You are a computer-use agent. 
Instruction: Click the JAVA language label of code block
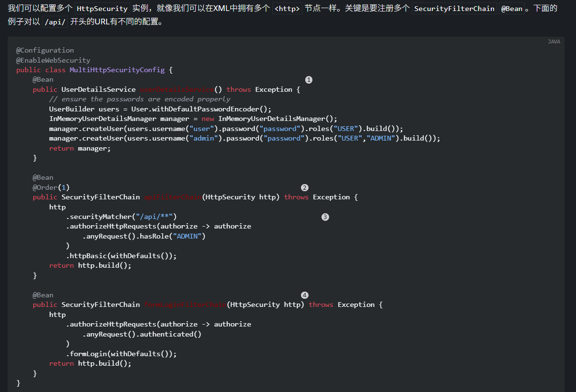click(x=554, y=42)
